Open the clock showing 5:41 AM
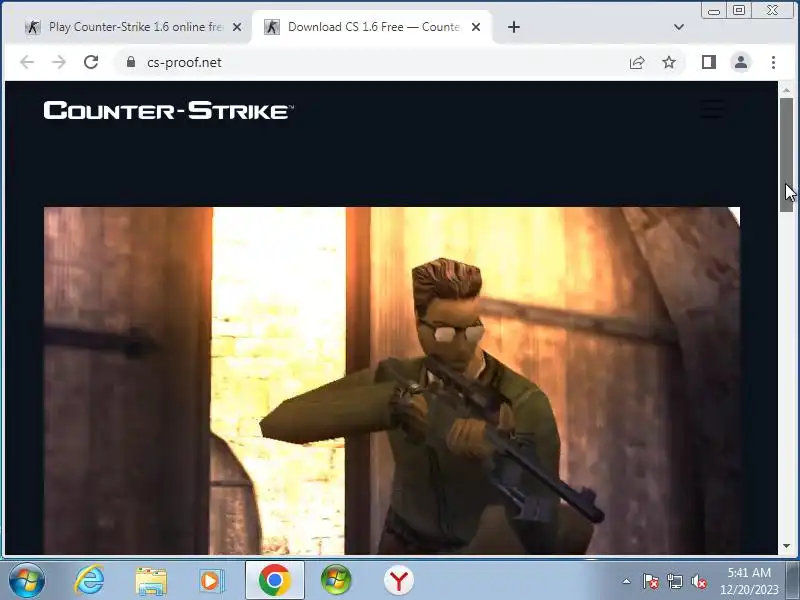The width and height of the screenshot is (800, 600). (x=749, y=581)
